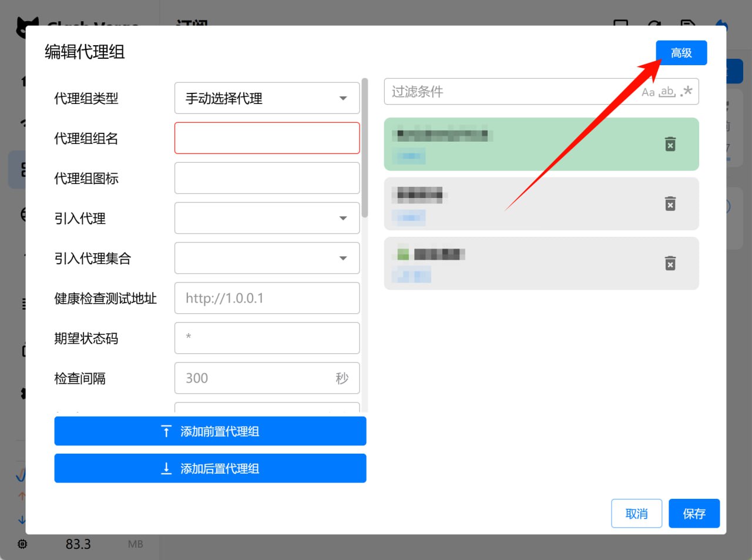Focus the 代理组组名 text field

coord(267,138)
